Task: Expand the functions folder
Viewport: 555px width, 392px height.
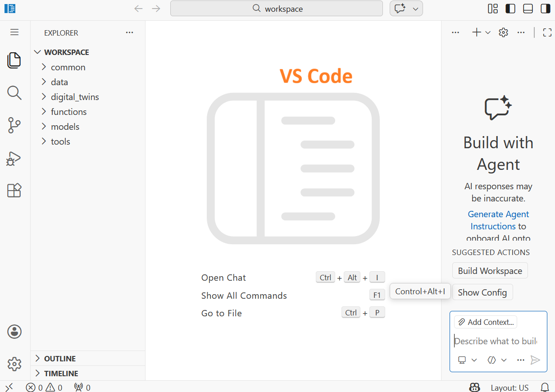Action: pos(88,112)
